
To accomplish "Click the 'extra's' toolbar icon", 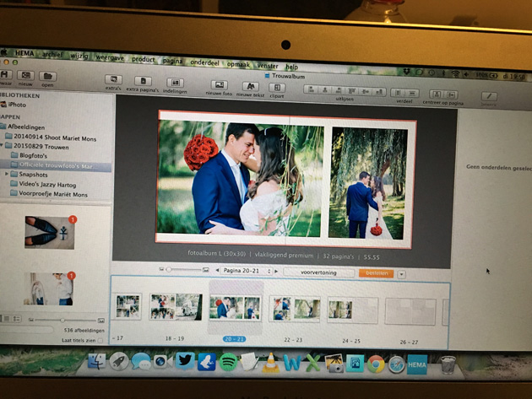I will pos(113,81).
